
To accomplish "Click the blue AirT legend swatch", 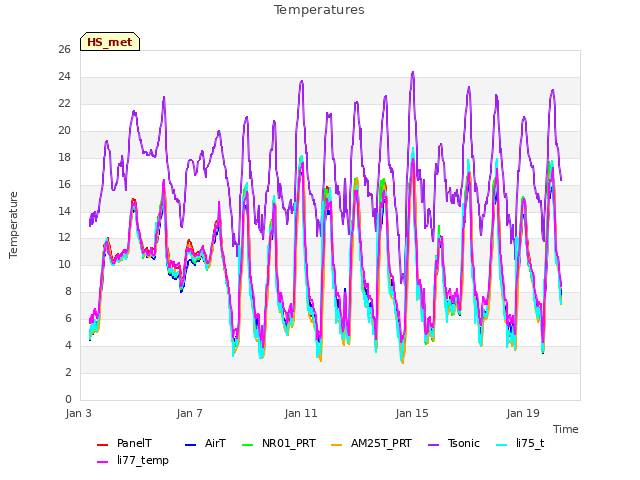I will (191, 444).
